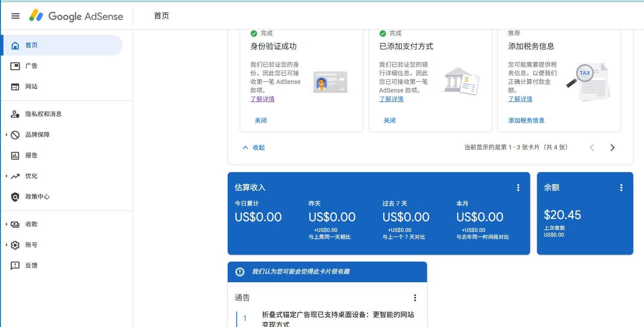Click the Google AdSense logo
The width and height of the screenshot is (644, 327).
point(76,16)
